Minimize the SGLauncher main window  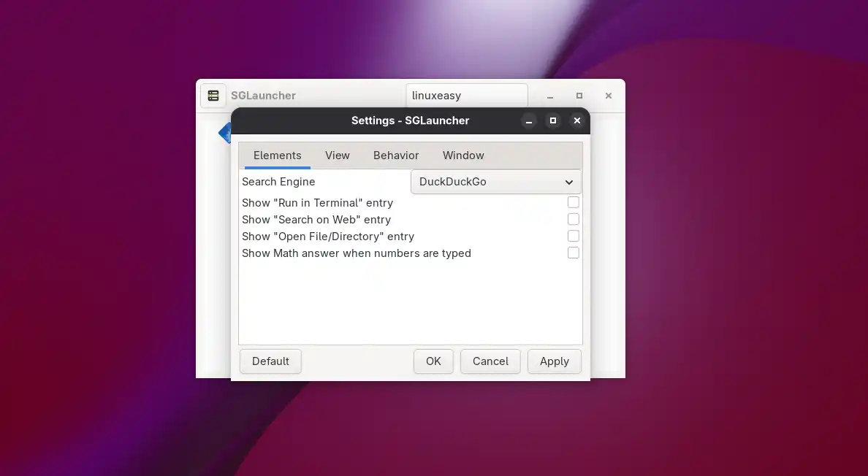point(550,96)
